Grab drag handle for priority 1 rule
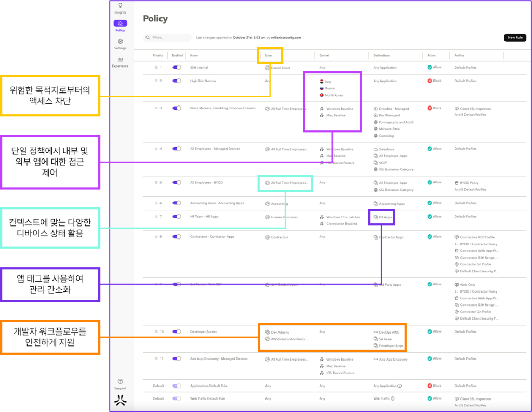Viewport: 532px width, 412px height. pyautogui.click(x=156, y=68)
